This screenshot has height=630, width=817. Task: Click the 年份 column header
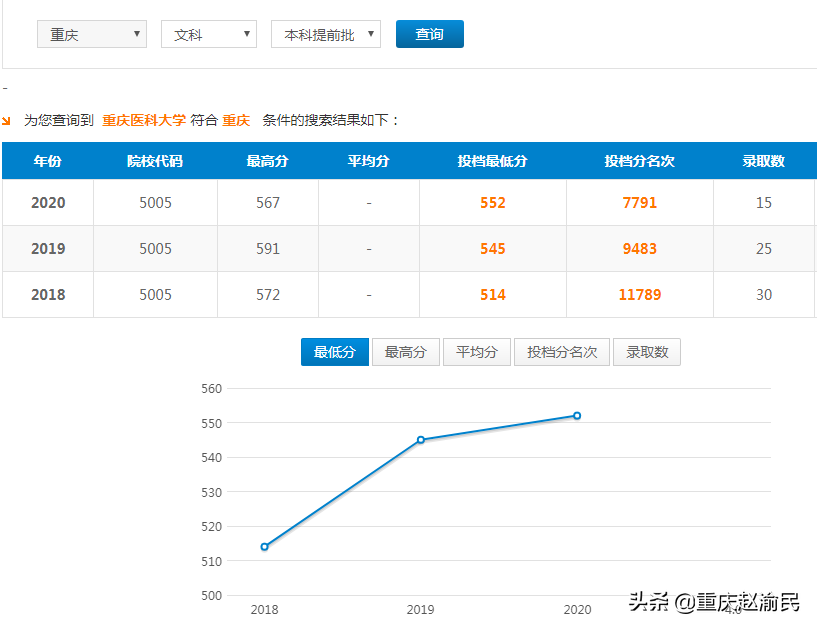tap(47, 161)
